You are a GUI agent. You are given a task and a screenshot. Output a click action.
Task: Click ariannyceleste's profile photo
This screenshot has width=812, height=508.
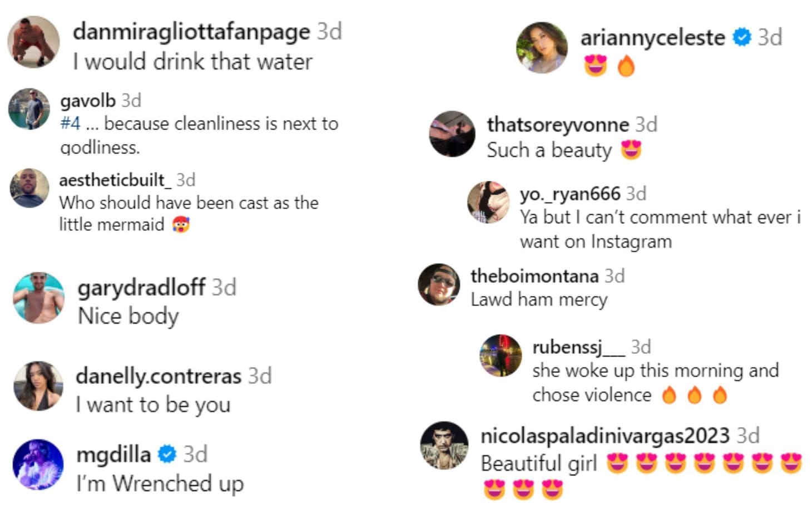tap(542, 48)
